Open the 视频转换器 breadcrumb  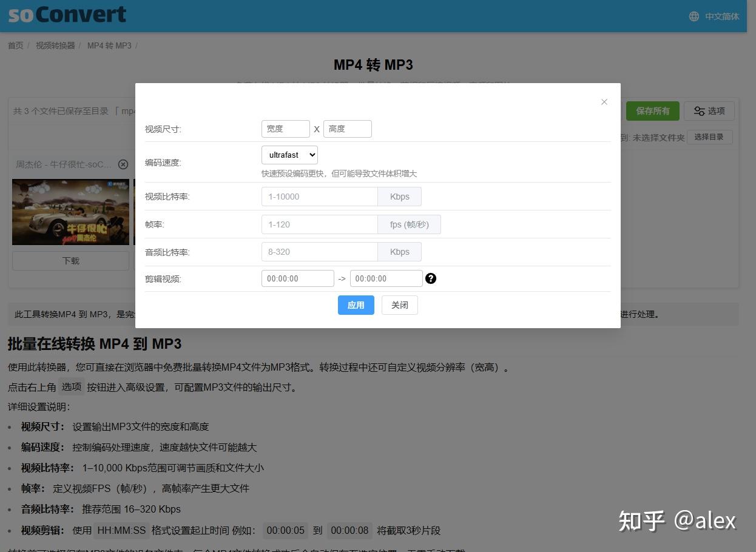coord(55,45)
